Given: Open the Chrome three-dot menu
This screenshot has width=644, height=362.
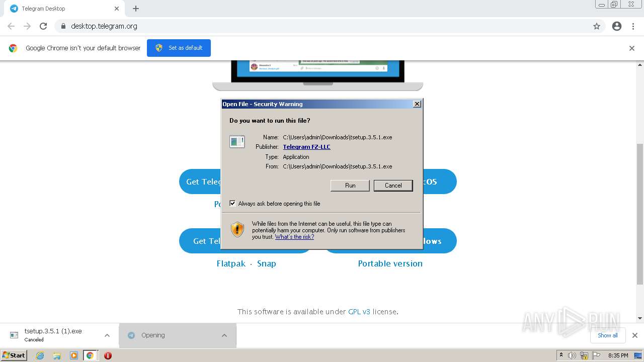Looking at the screenshot, I should (x=633, y=26).
